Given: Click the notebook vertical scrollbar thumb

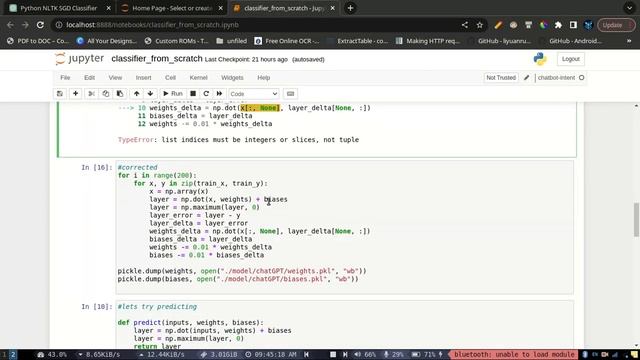Looking at the screenshot, I should click(x=636, y=219).
